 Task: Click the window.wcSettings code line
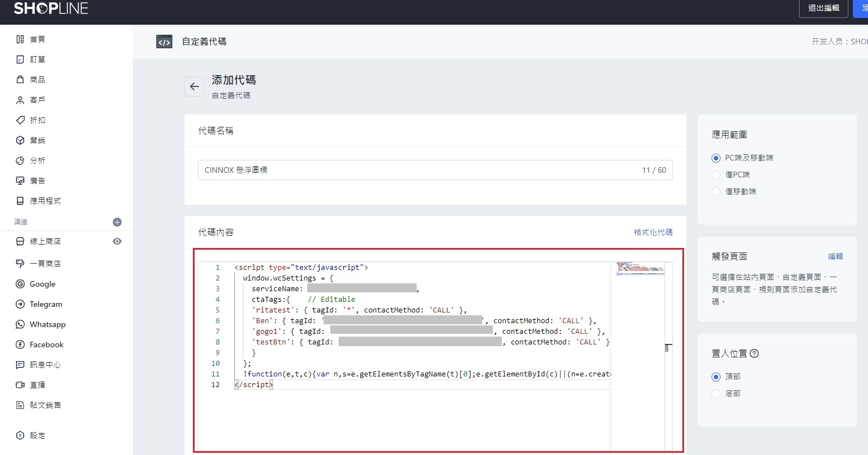[x=288, y=278]
